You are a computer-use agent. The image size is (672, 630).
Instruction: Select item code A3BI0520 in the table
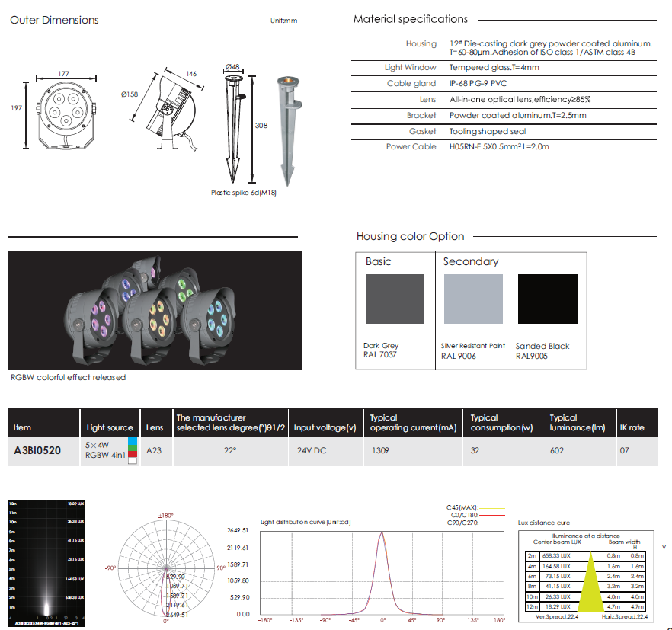pyautogui.click(x=40, y=450)
